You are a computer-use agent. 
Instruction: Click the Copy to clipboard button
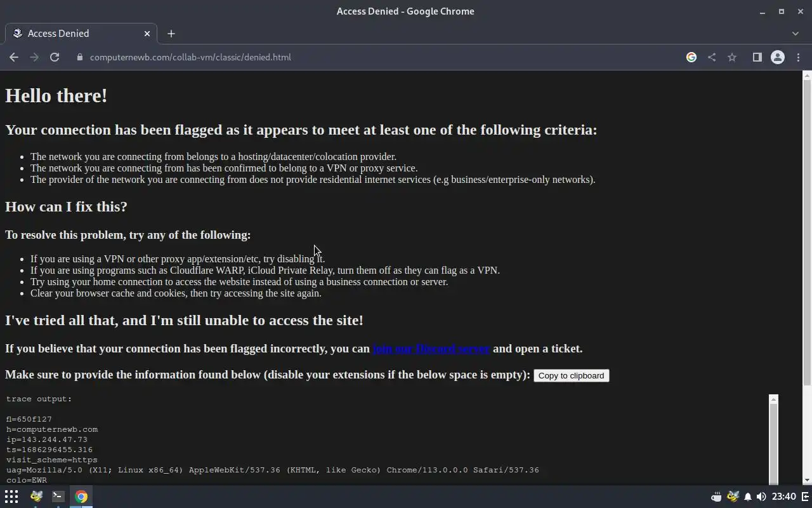click(x=571, y=375)
